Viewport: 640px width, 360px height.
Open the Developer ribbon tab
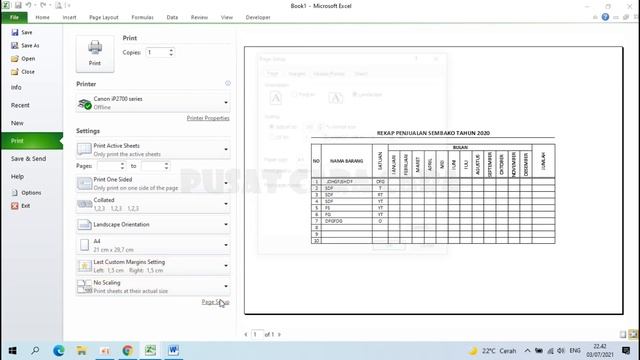coord(258,18)
